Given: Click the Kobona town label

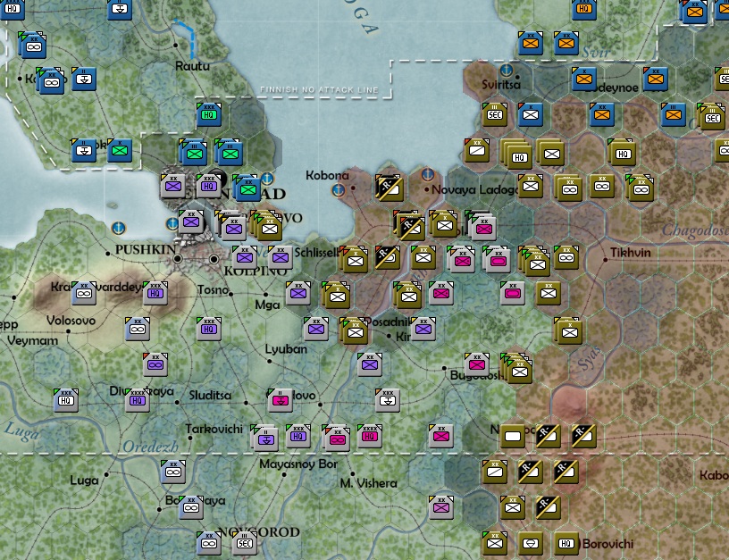Looking at the screenshot, I should 327,175.
